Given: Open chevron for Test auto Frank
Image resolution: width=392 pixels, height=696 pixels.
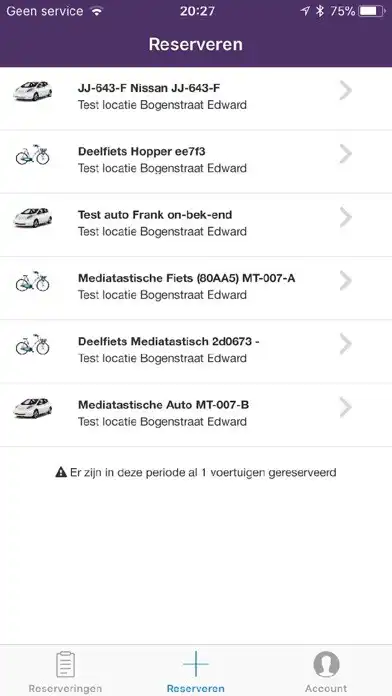Looking at the screenshot, I should tap(345, 218).
